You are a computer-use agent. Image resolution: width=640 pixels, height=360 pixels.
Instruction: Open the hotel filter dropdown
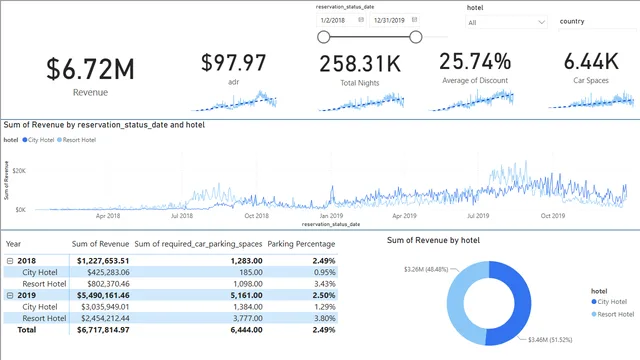coord(506,22)
